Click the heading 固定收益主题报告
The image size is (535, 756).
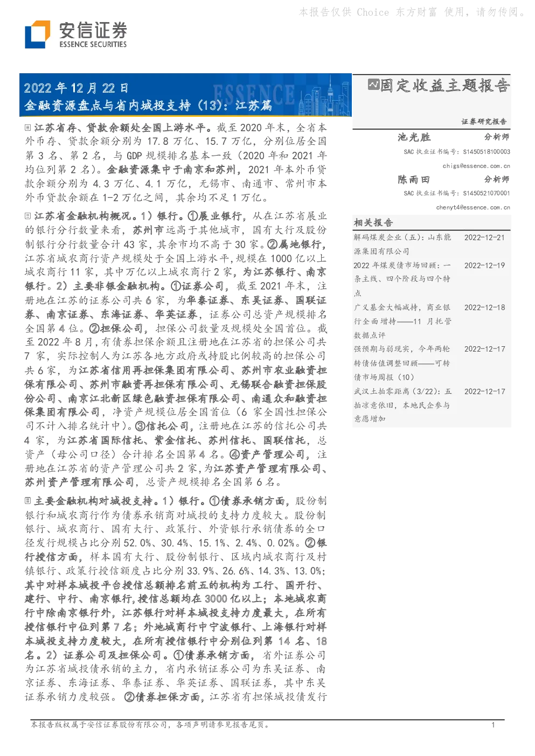point(444,85)
